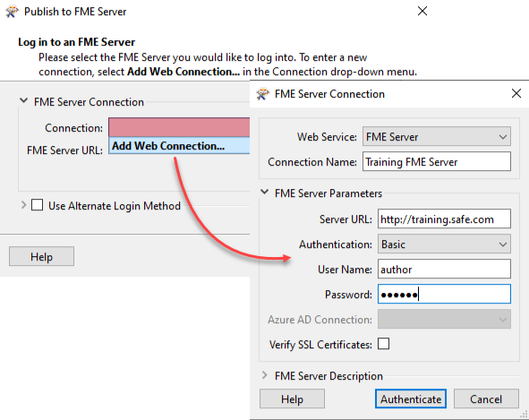Image resolution: width=529 pixels, height=420 pixels.
Task: Close the FME Server Connection dialog
Action: [x=516, y=93]
